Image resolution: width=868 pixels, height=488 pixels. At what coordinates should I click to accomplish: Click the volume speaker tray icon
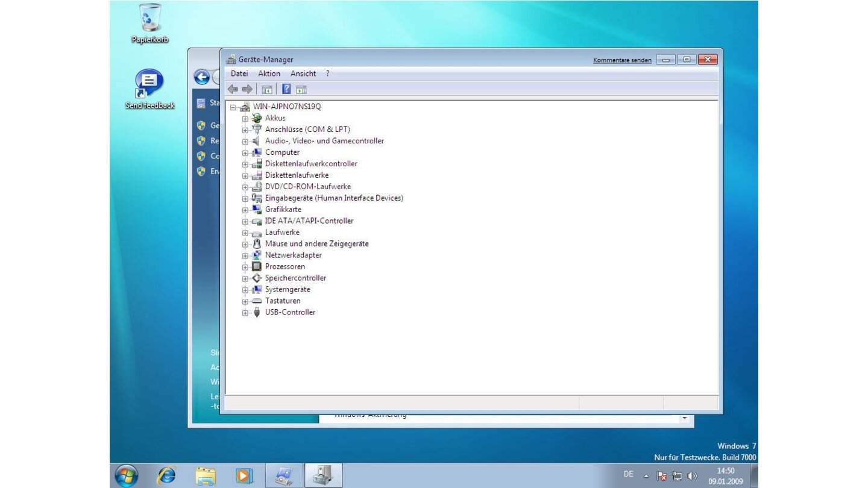pyautogui.click(x=692, y=476)
